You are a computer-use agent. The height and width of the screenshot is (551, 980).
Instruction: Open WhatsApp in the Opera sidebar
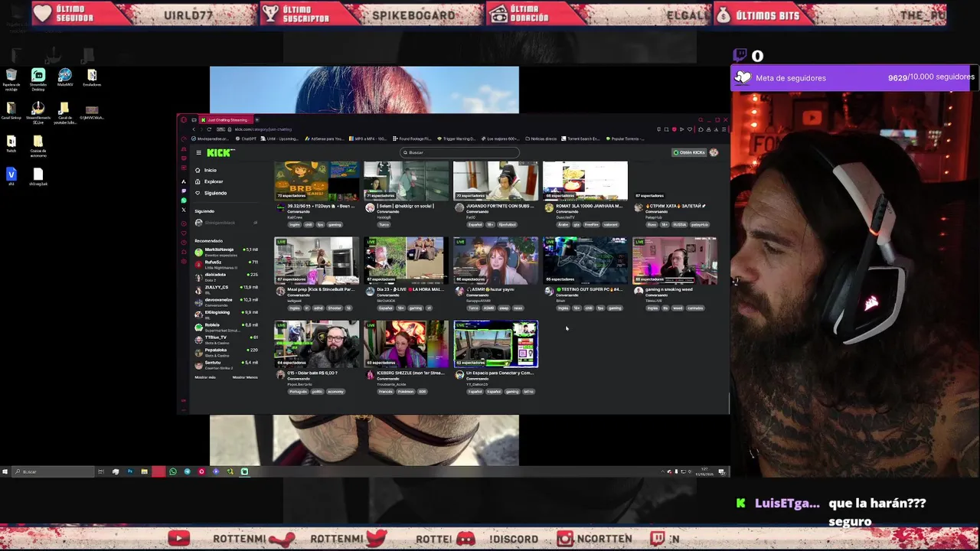(x=184, y=201)
